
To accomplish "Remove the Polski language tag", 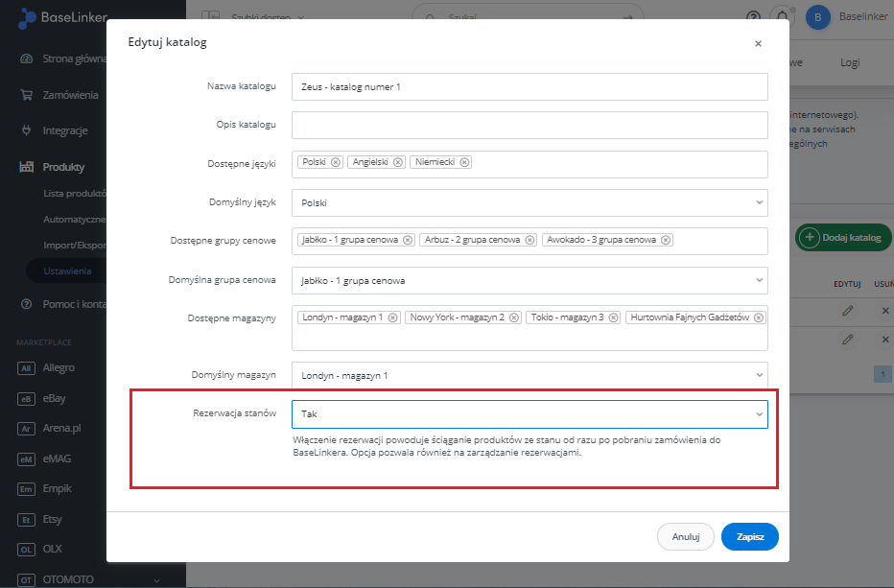I will coord(336,162).
